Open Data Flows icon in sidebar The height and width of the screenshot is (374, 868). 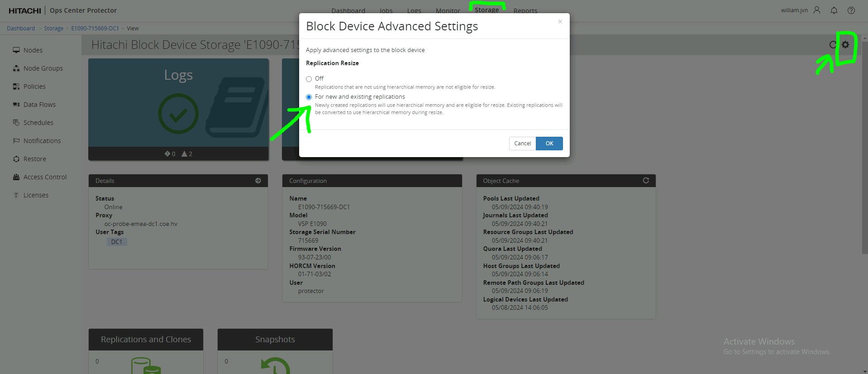point(16,105)
